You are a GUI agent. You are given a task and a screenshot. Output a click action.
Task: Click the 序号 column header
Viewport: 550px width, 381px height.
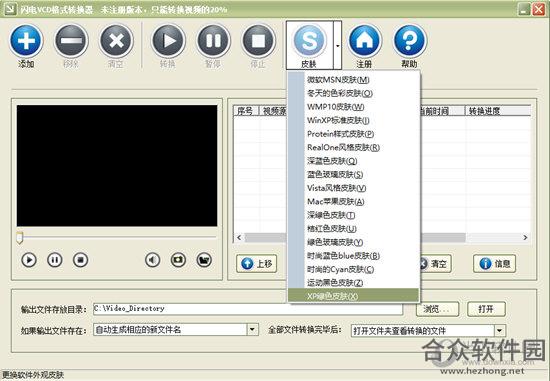246,111
